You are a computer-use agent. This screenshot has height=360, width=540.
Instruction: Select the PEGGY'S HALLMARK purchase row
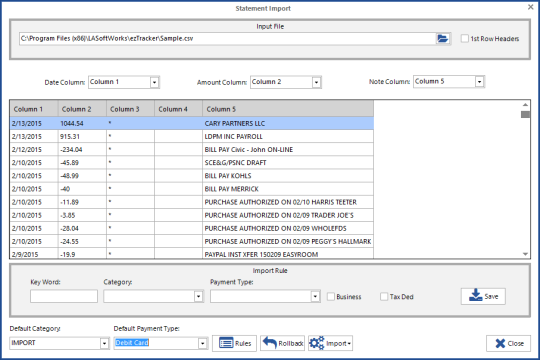tap(192, 241)
